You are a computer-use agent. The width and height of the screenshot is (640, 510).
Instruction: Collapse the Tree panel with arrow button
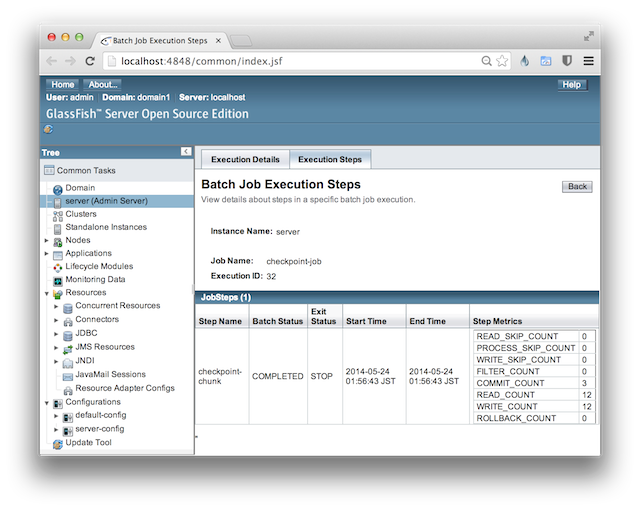coord(185,151)
